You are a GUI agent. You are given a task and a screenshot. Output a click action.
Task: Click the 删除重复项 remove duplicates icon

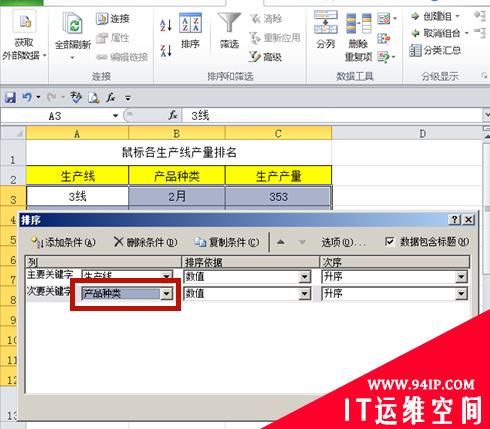pos(358,36)
